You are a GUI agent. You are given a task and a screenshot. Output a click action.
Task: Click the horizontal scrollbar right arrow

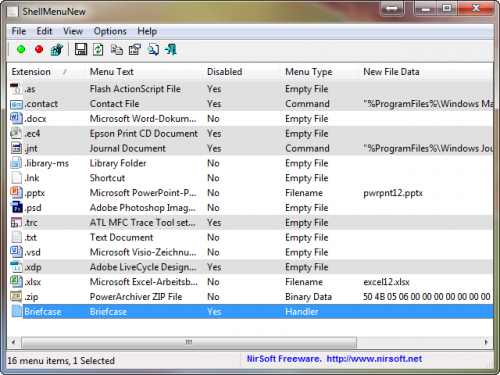[486, 342]
